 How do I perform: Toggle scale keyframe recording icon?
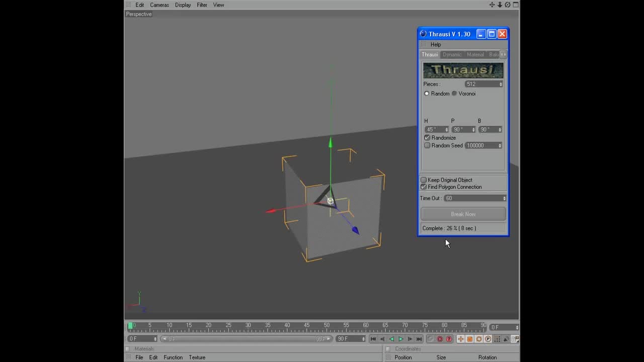pyautogui.click(x=469, y=339)
